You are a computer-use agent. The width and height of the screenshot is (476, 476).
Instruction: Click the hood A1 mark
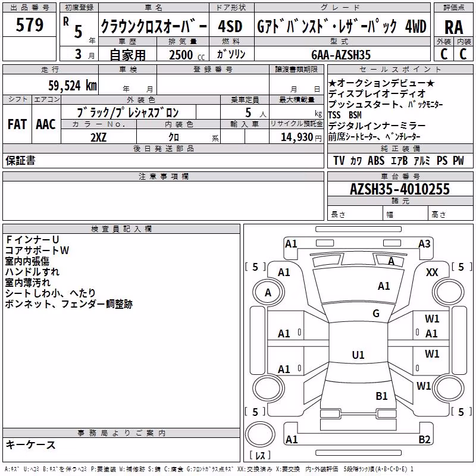pos(384,286)
